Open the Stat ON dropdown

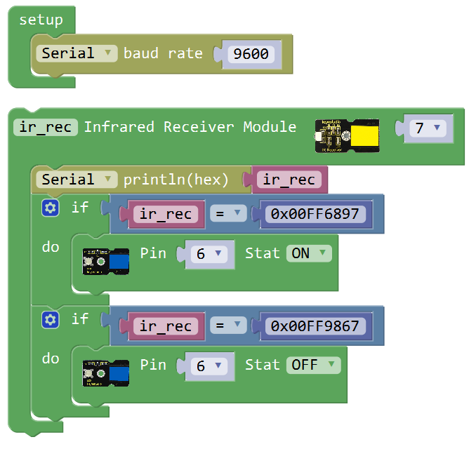[x=308, y=253]
